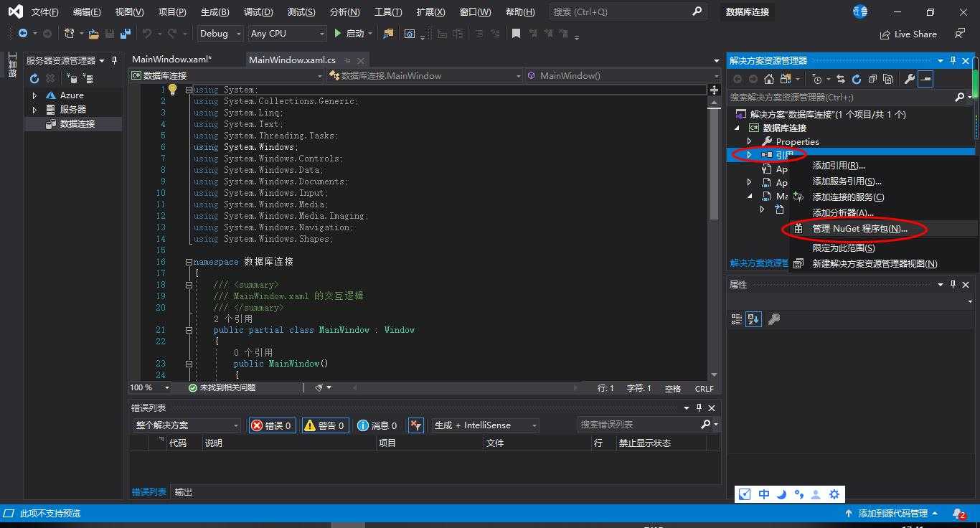Click the CRLF line ending indicator
Viewport: 980px width, 528px height.
click(705, 388)
